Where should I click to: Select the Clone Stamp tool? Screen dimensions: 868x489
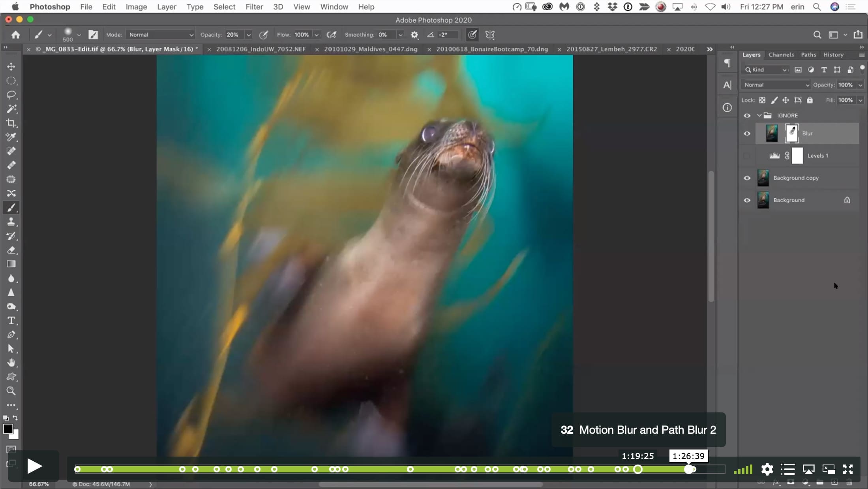(11, 222)
